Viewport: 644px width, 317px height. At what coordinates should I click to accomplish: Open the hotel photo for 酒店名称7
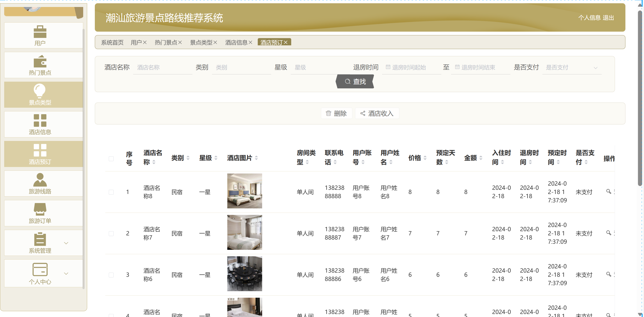click(x=244, y=232)
